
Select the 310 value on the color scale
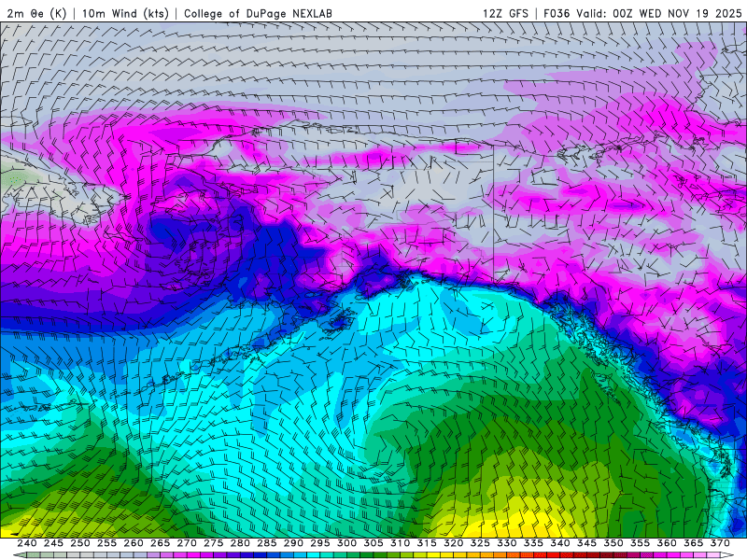tap(401, 543)
